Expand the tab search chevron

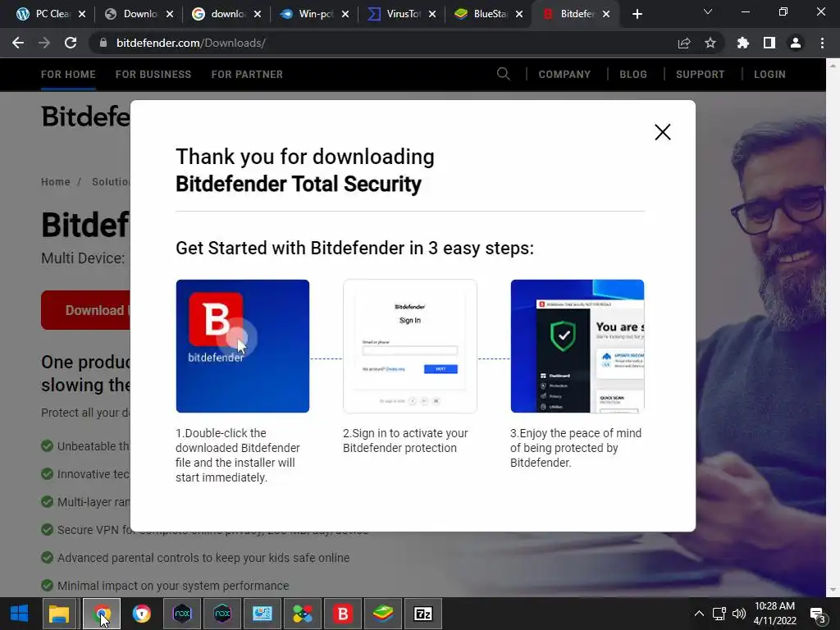[708, 11]
